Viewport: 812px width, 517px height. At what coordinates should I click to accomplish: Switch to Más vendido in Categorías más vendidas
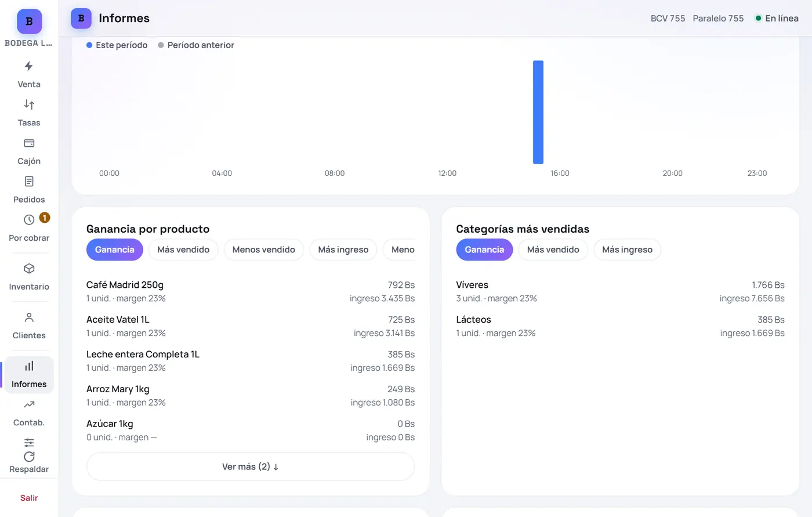coord(553,250)
